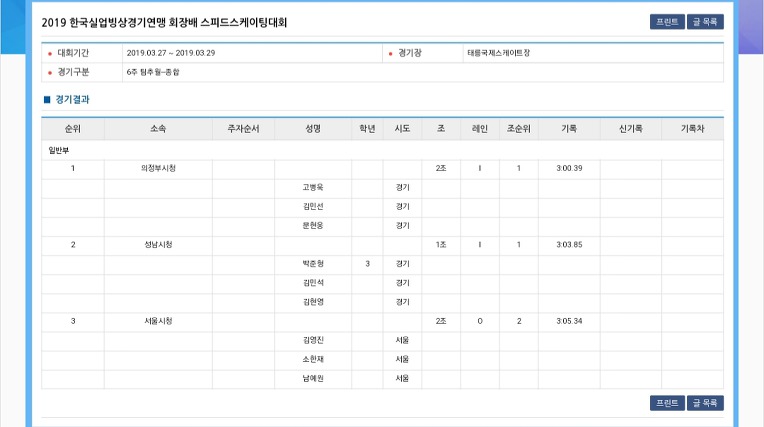The width and height of the screenshot is (764, 427).
Task: Select the 성명 column header
Action: point(313,129)
